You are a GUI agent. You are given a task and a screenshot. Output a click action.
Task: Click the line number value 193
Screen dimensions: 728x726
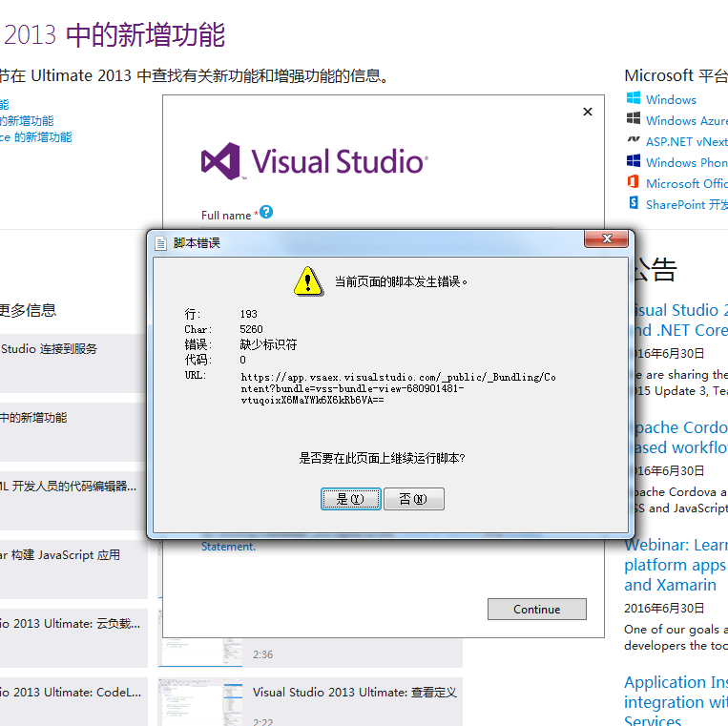pyautogui.click(x=248, y=314)
